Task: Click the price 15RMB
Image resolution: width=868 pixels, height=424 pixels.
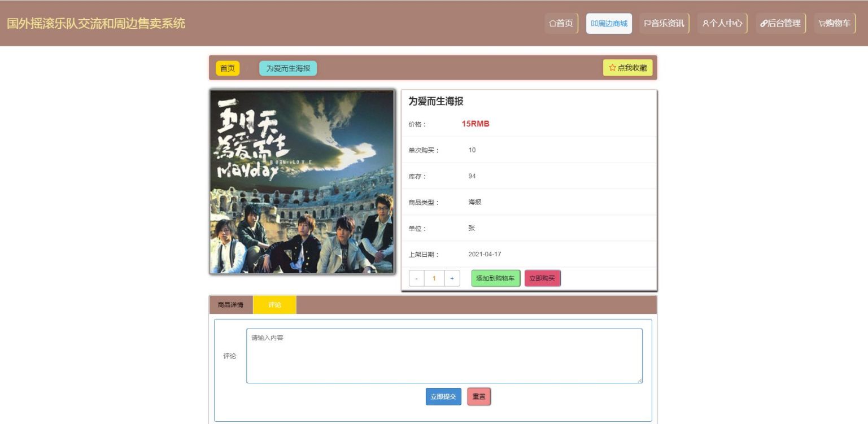Action: 476,124
